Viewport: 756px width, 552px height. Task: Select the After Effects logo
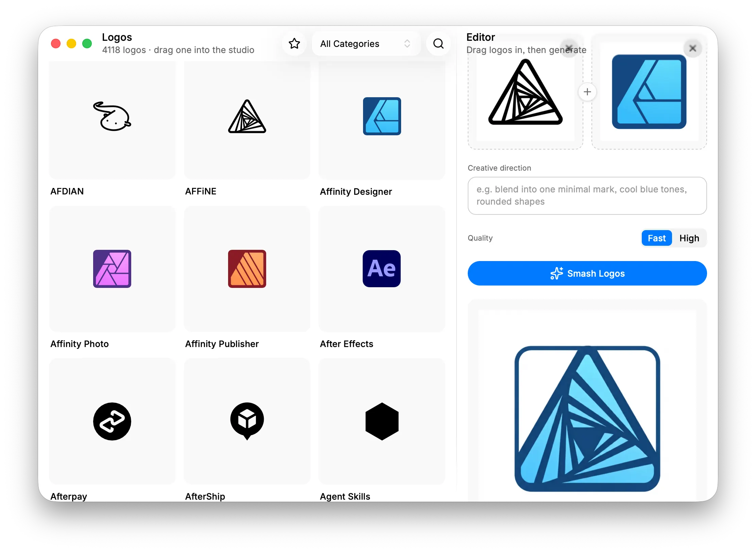click(382, 269)
